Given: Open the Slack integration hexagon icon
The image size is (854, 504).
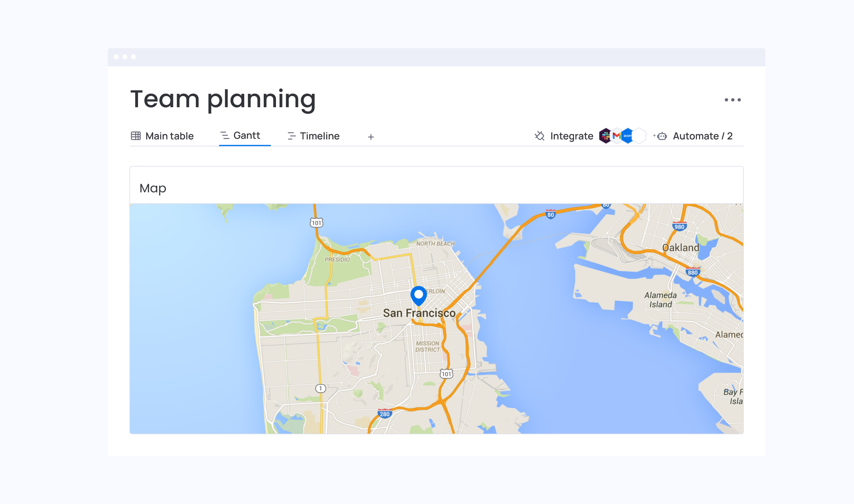Looking at the screenshot, I should [x=605, y=136].
